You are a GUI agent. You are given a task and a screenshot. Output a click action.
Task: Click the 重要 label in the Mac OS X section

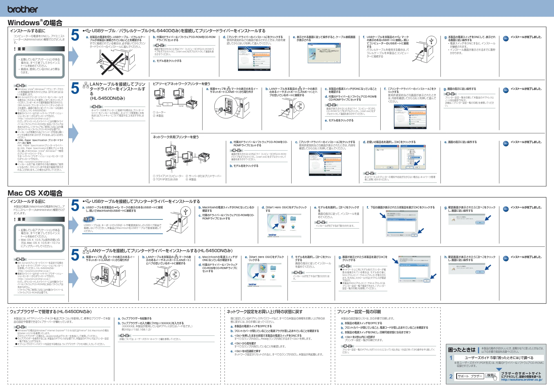click(39, 219)
